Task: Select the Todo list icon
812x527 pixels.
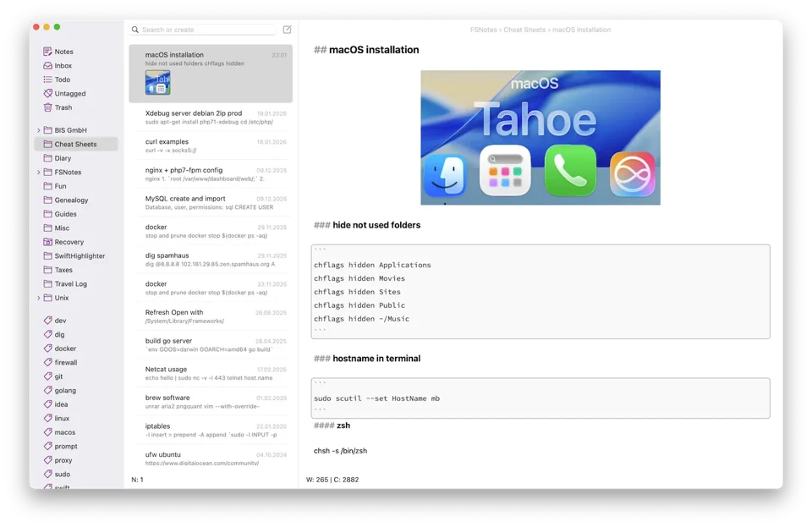Action: tap(47, 80)
